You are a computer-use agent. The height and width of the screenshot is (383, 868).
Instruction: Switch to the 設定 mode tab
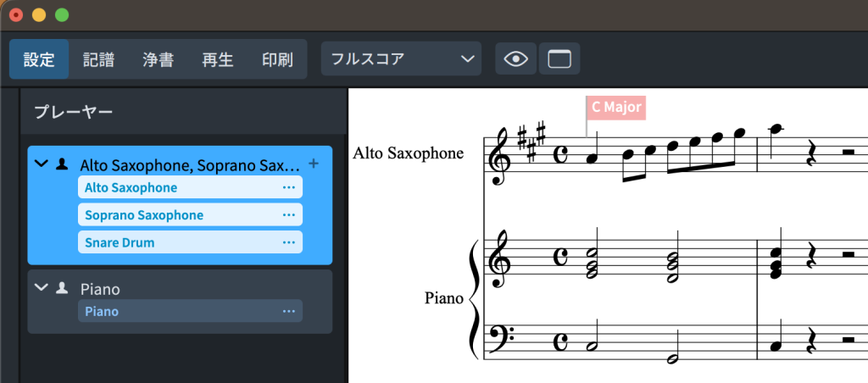39,59
